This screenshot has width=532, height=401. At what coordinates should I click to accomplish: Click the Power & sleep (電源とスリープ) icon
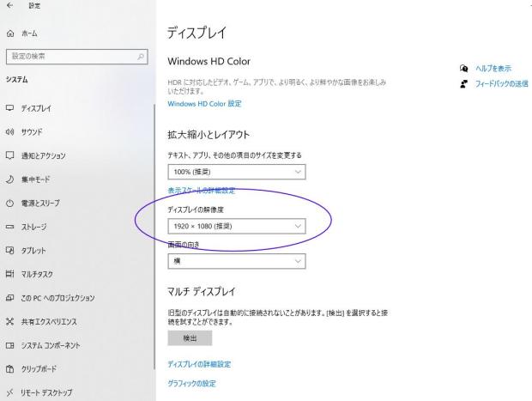[x=9, y=204]
